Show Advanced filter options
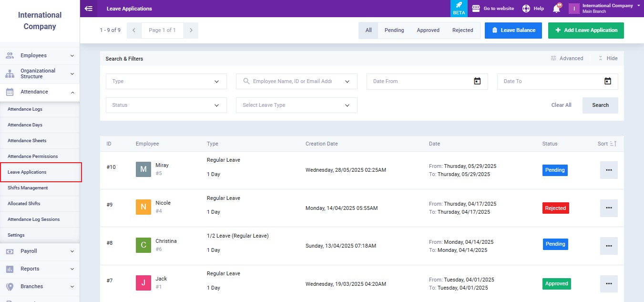The height and width of the screenshot is (302, 644). pyautogui.click(x=567, y=58)
